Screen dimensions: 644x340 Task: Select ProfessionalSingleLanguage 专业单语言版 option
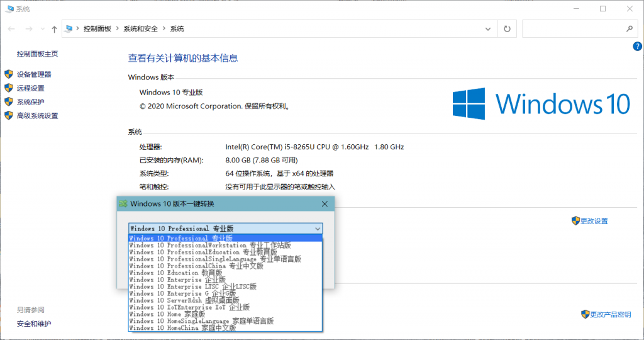click(226, 259)
